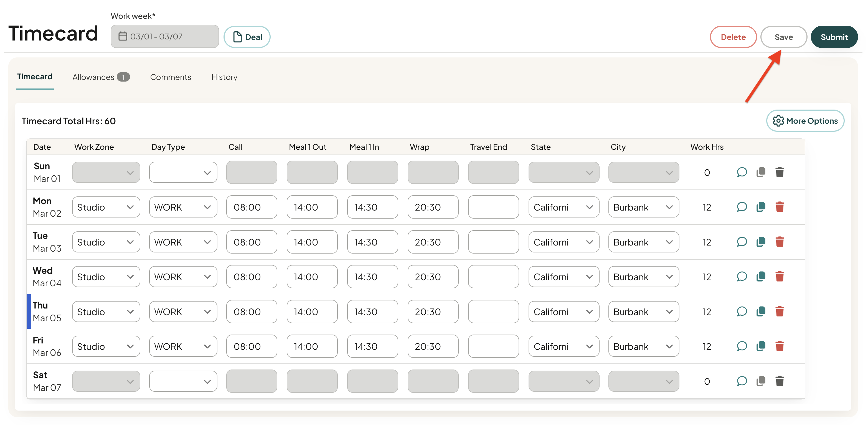
Task: Open the Deal document button
Action: (247, 37)
